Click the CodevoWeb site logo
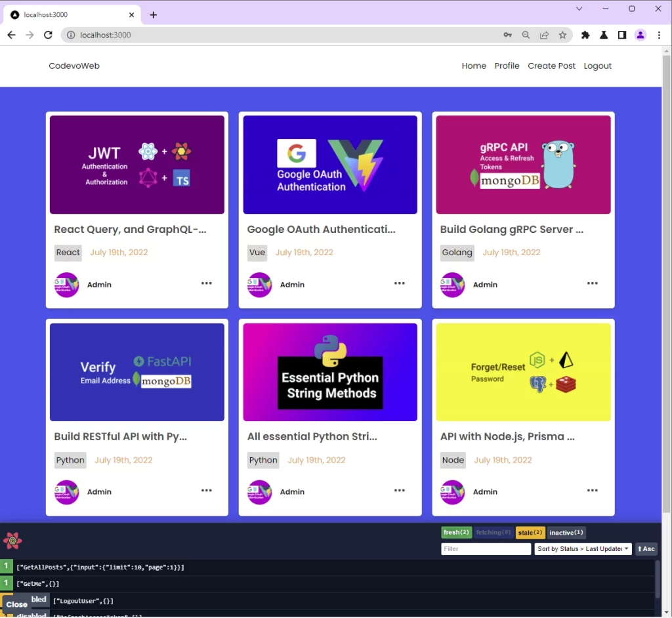The image size is (672, 618). (x=74, y=66)
